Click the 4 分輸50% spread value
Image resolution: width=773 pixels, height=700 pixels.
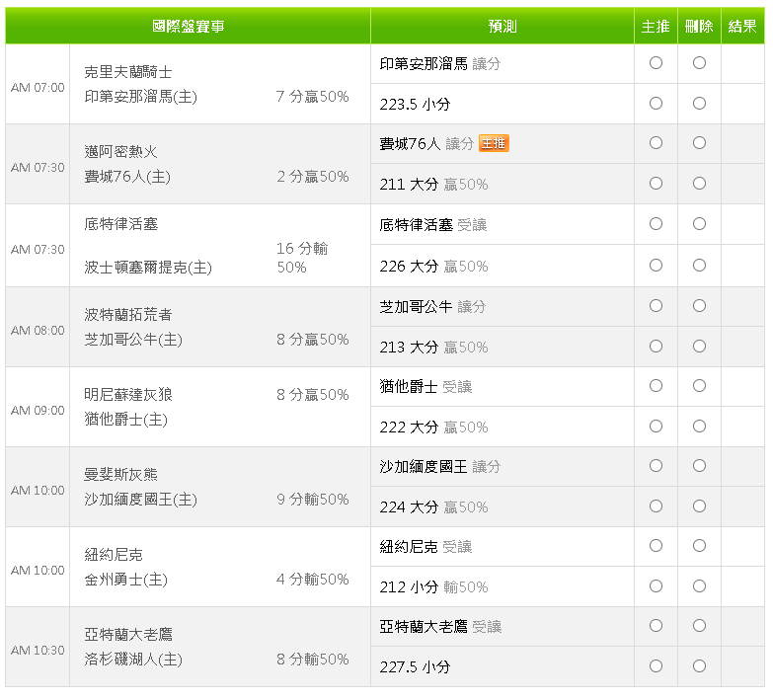313,580
